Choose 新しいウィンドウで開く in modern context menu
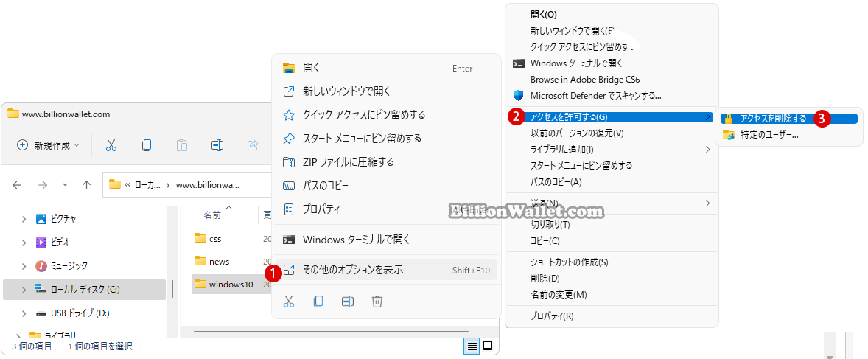This screenshot has height=359, width=868. [x=386, y=91]
